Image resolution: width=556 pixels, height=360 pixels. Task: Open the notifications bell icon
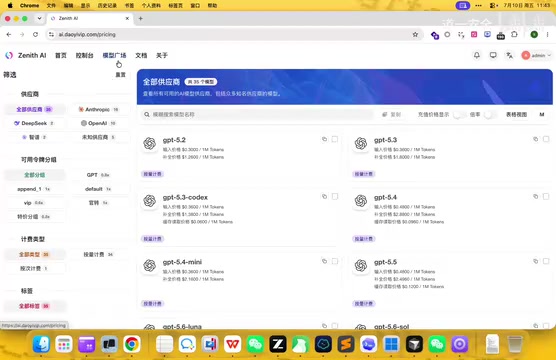(477, 55)
